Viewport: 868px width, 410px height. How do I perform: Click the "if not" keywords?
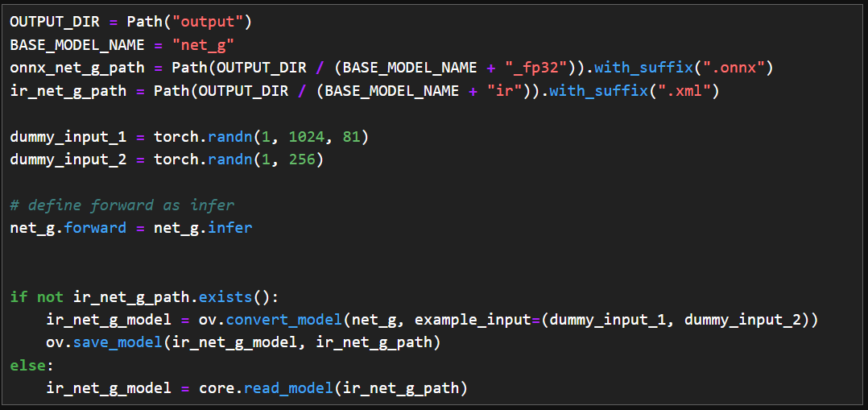click(36, 297)
